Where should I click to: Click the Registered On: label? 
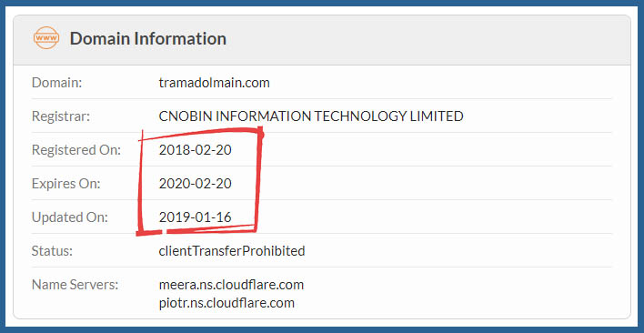coord(76,150)
